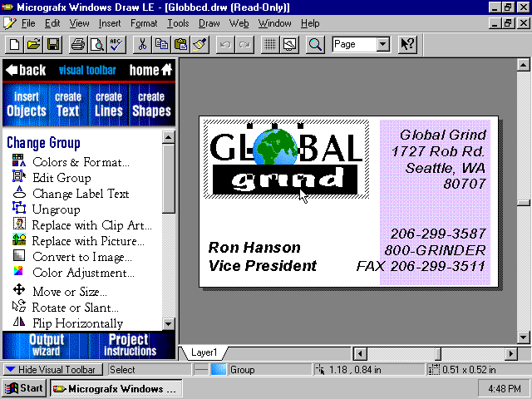Click the Create Lines button
532x399 pixels.
(x=109, y=105)
